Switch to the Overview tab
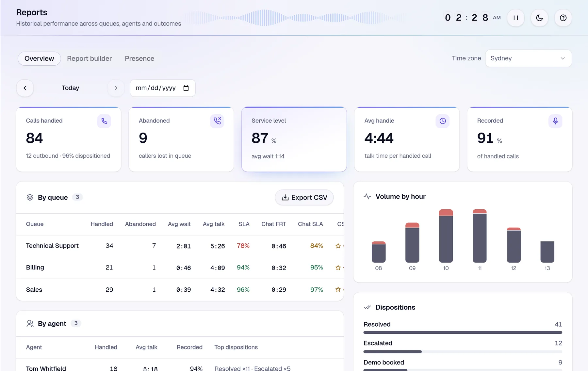588x371 pixels. (39, 58)
